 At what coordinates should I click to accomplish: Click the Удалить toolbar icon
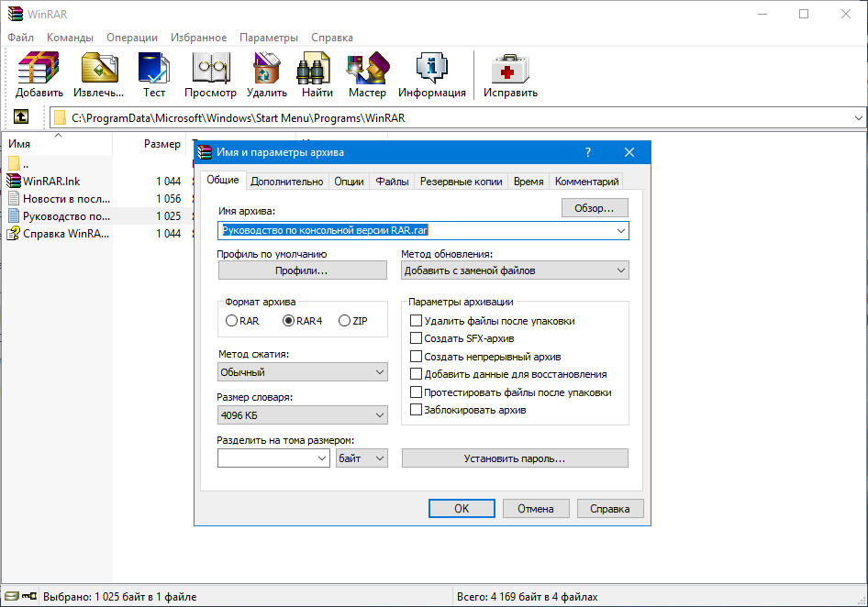(266, 70)
